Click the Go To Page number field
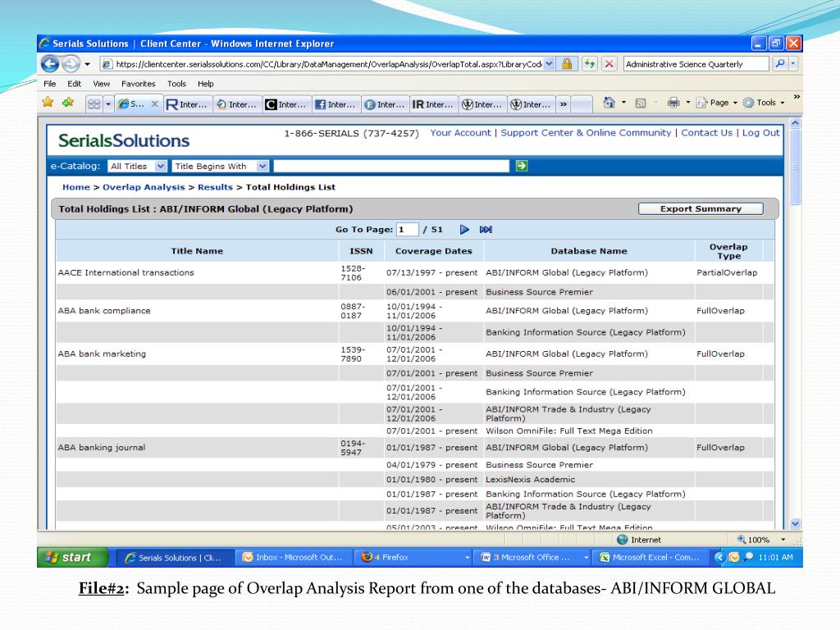Image resolution: width=840 pixels, height=630 pixels. tap(407, 230)
